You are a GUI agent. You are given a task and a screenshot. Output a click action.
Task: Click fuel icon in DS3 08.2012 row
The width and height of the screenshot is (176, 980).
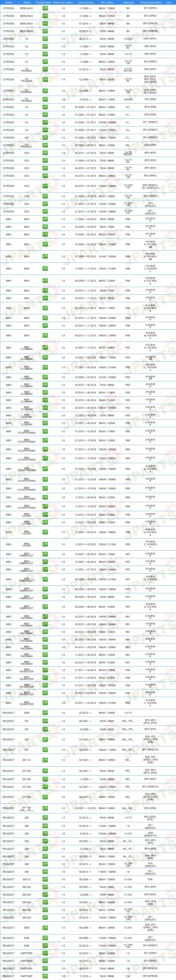(45, 153)
